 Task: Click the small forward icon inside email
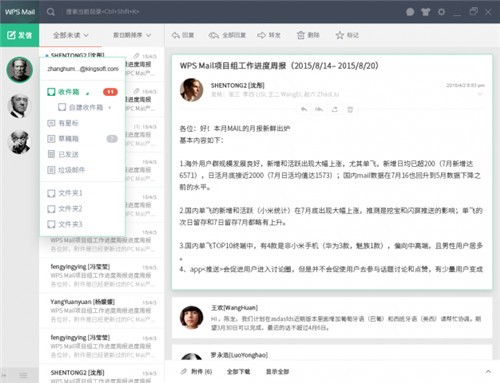point(335,109)
